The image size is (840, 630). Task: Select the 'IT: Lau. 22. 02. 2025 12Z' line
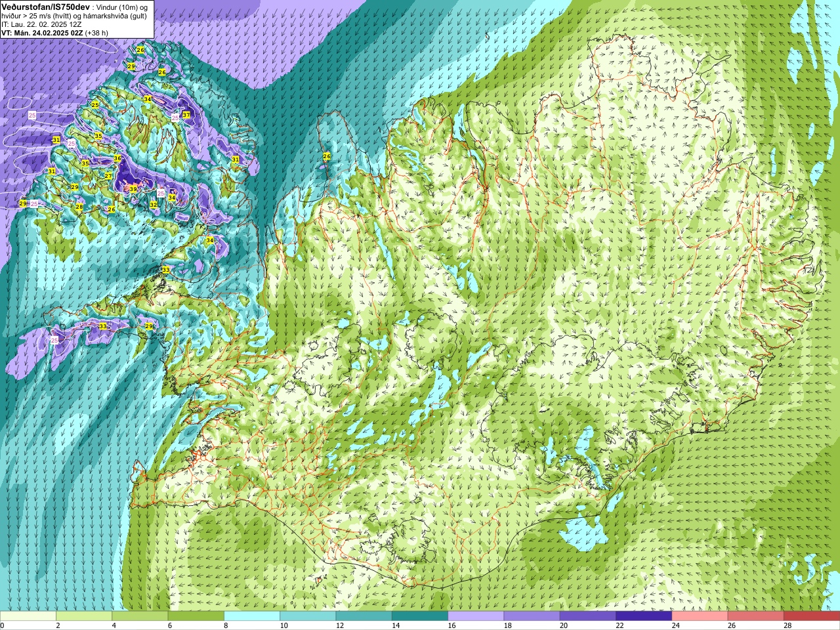tap(41, 24)
